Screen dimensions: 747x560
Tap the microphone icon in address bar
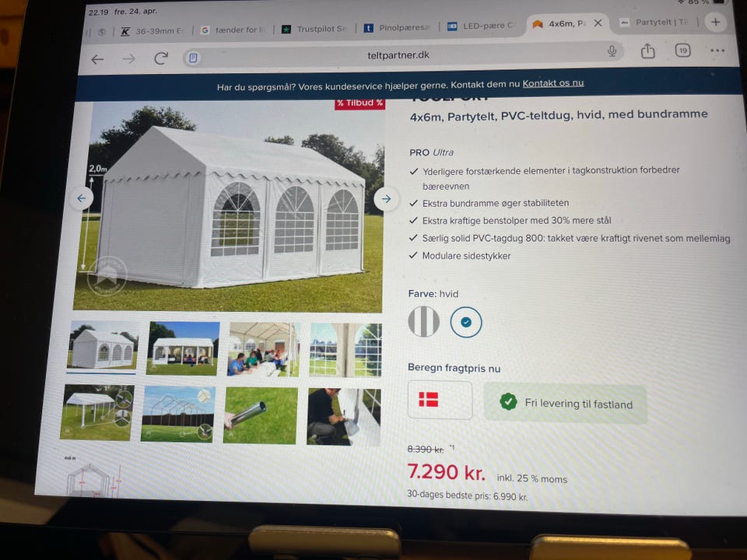[612, 51]
